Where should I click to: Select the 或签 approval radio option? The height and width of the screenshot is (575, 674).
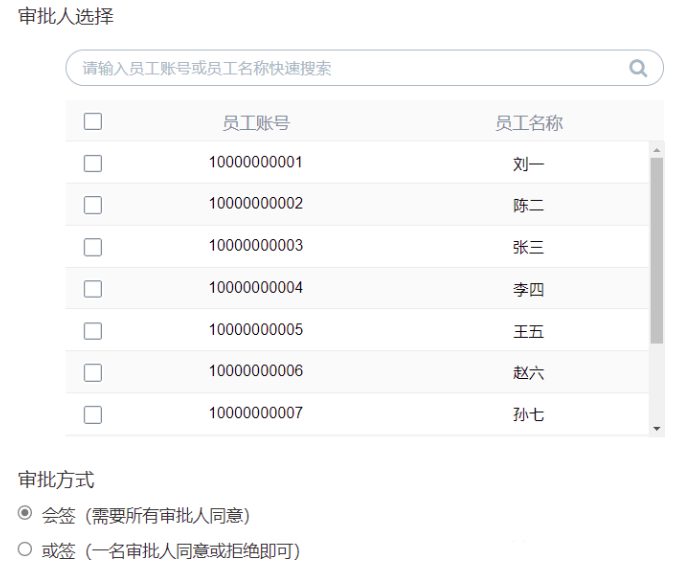[x=25, y=549]
